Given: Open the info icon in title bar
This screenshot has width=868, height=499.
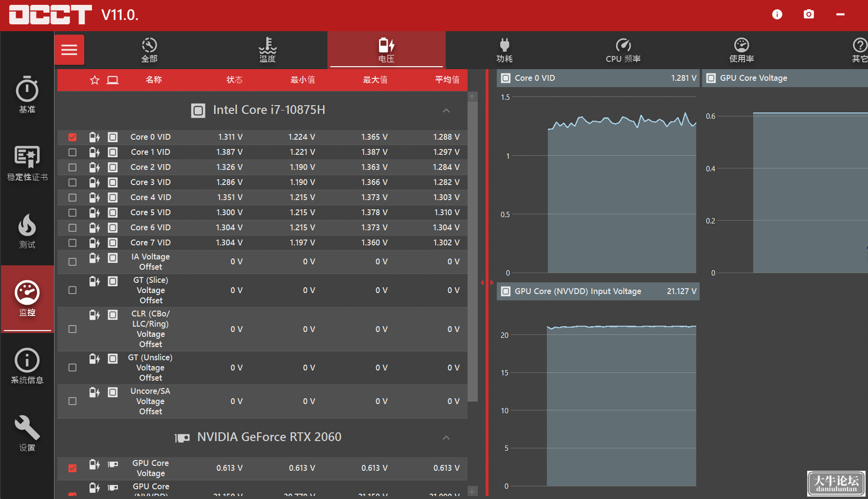Looking at the screenshot, I should (777, 15).
